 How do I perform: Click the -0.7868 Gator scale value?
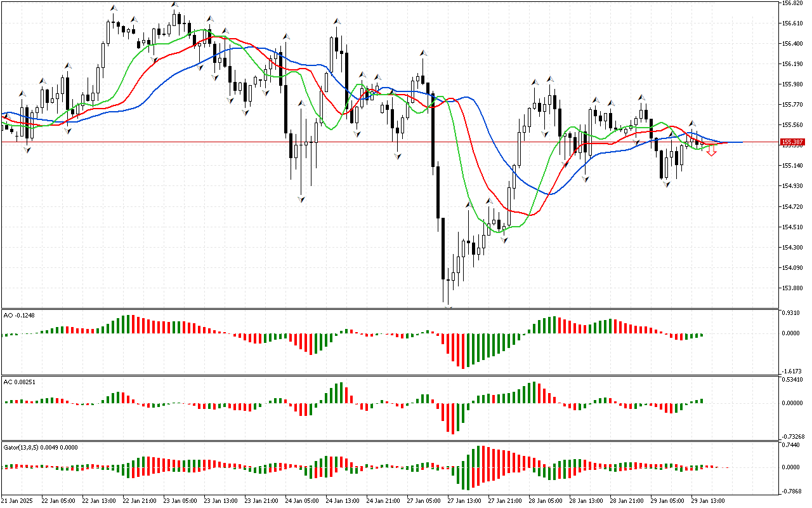[791, 491]
